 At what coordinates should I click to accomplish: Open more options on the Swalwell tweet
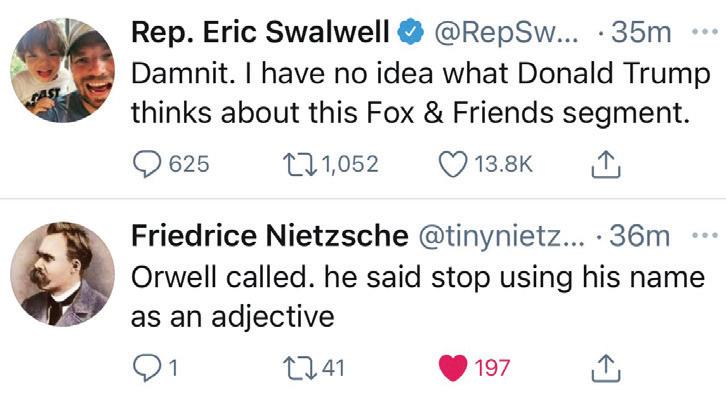click(704, 32)
